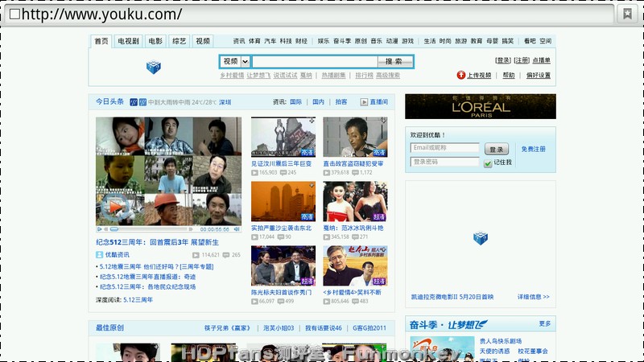This screenshot has height=362, width=644.
Task: Click the 国际 news filter link
Action: coord(295,102)
